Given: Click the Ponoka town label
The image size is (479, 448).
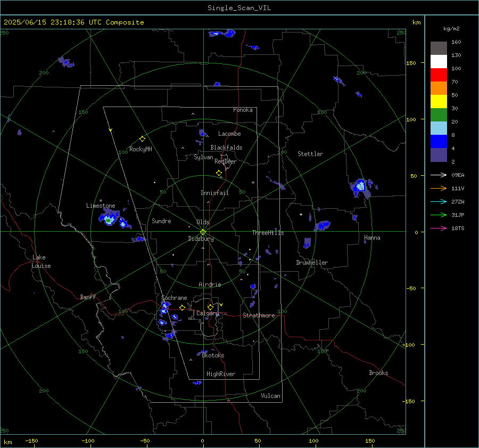Looking at the screenshot, I should click(x=243, y=110).
